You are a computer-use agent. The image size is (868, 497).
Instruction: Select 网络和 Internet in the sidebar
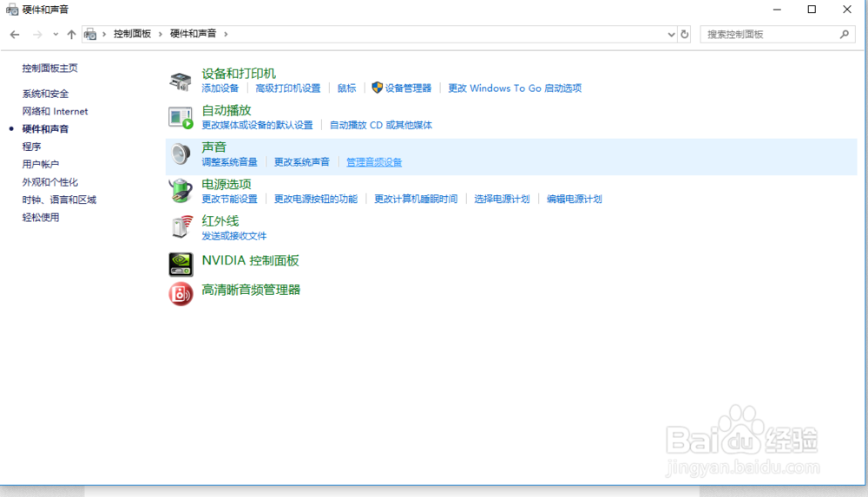[x=55, y=111]
